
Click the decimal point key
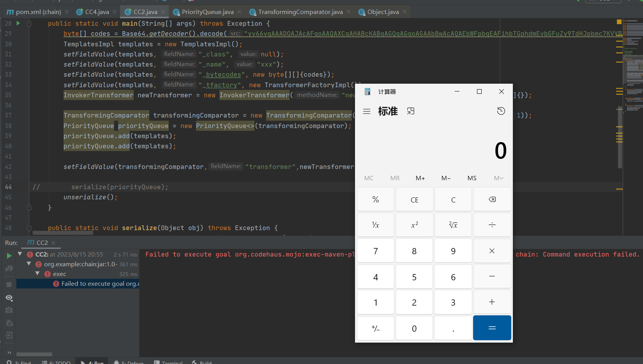click(453, 328)
